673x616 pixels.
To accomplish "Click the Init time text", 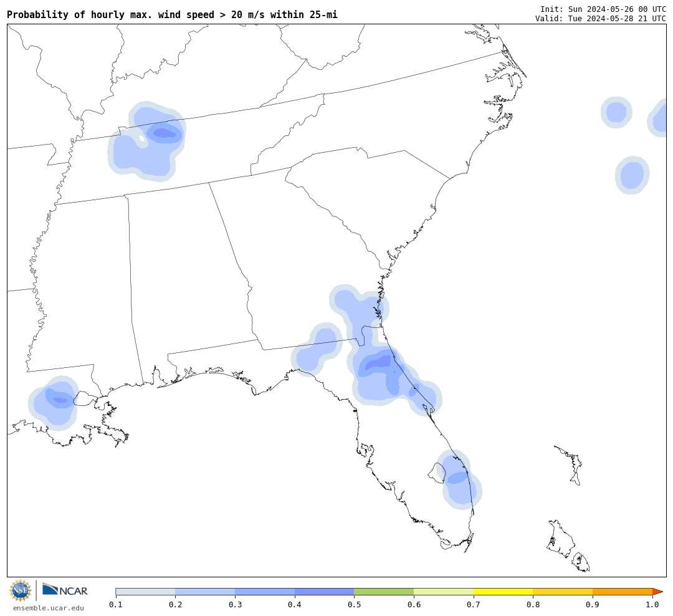I will tap(603, 9).
